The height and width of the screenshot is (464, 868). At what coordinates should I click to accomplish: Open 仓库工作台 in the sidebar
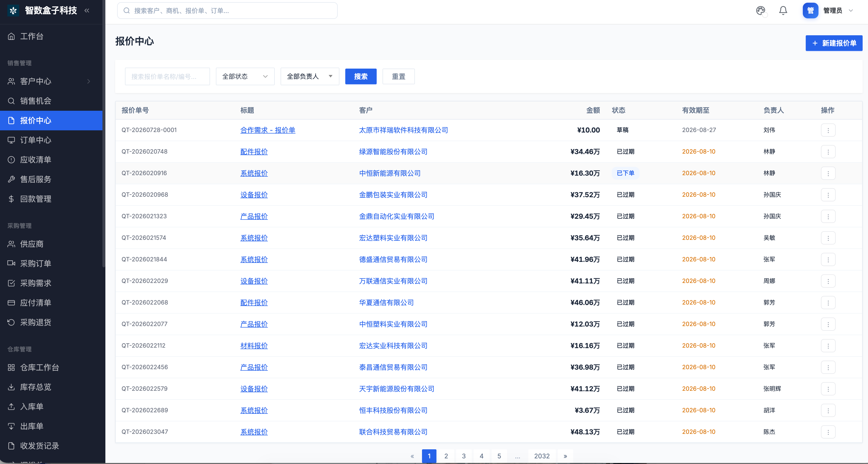coord(51,368)
